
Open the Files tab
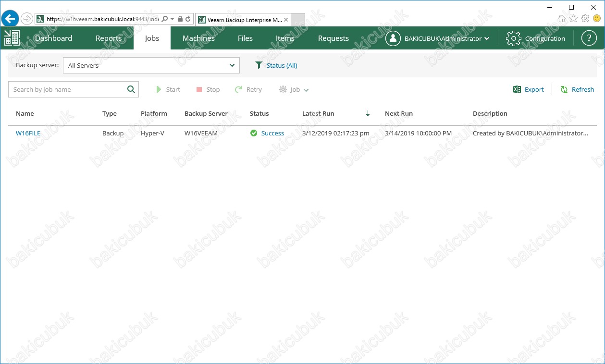point(245,38)
